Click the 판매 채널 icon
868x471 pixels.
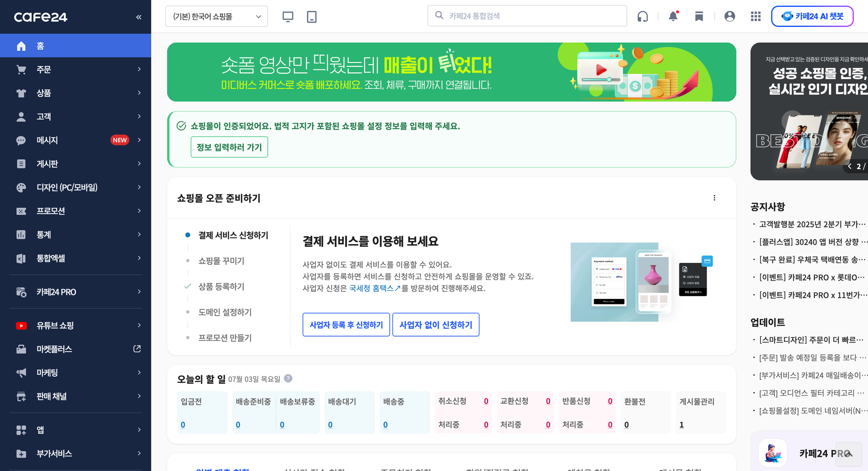point(21,396)
